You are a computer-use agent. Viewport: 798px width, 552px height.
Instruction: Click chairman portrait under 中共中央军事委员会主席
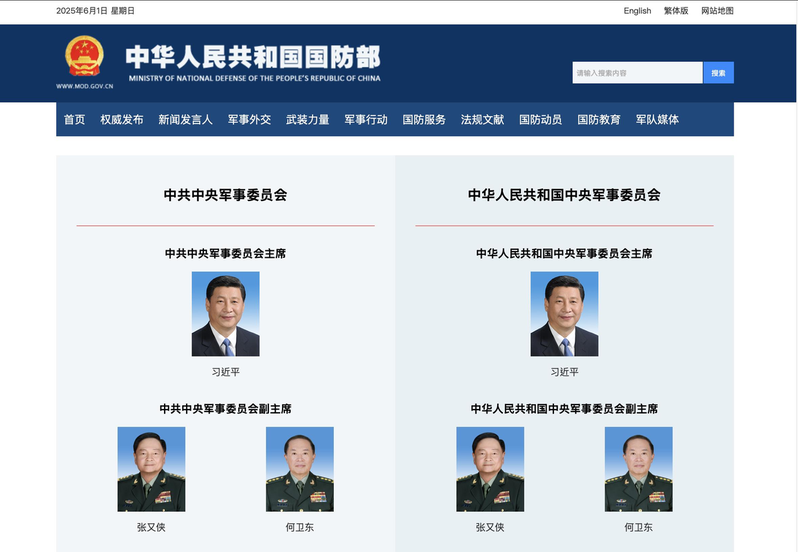pyautogui.click(x=225, y=314)
